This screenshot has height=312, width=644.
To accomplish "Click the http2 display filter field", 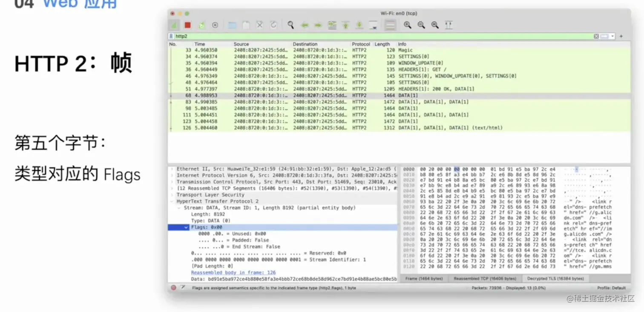I will (383, 37).
